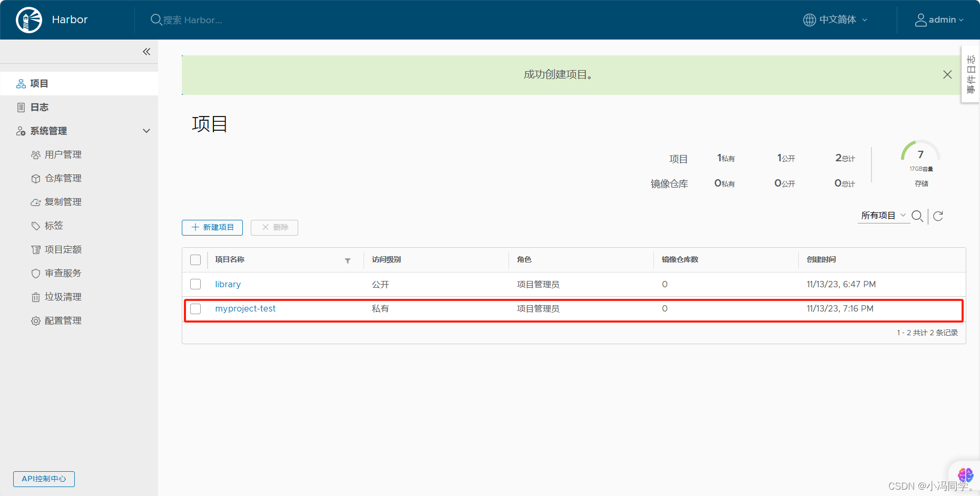Refresh the project list with refresh icon
The width and height of the screenshot is (980, 496).
point(938,216)
